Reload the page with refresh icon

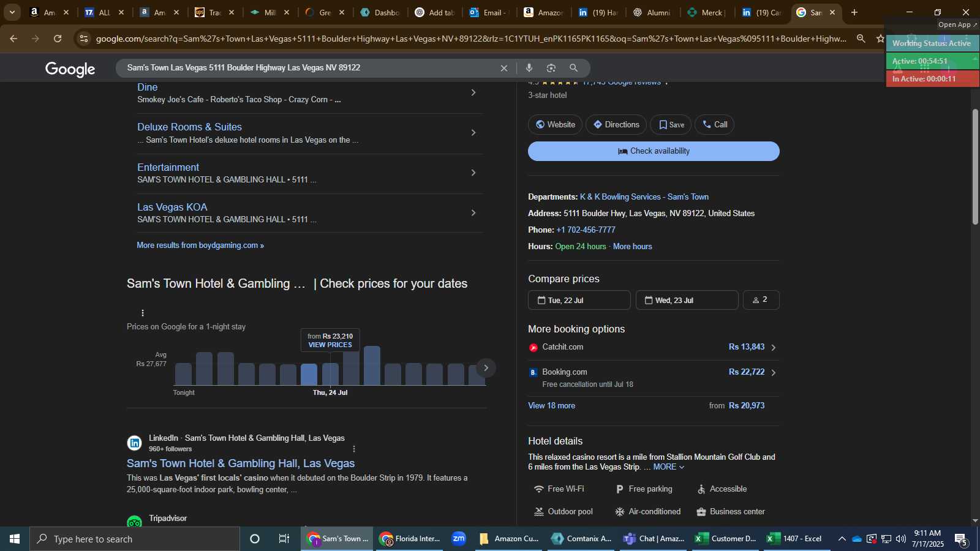(x=58, y=39)
